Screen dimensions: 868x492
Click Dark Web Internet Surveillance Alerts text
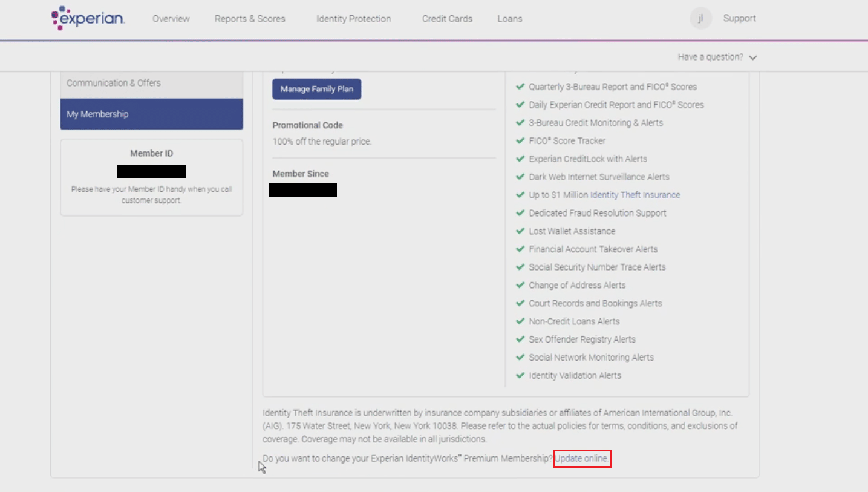point(599,177)
